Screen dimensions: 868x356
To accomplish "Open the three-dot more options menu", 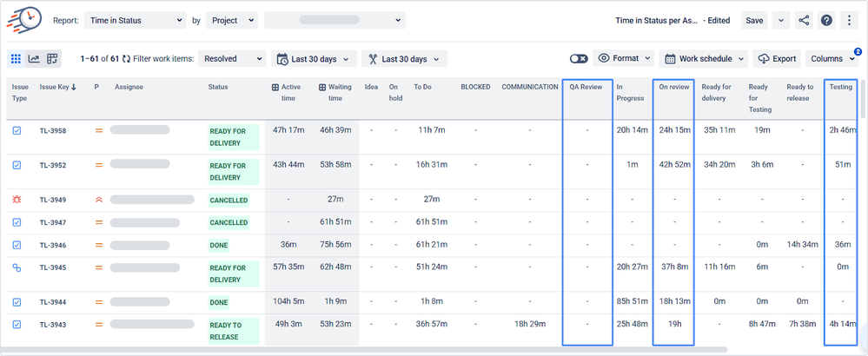I will pyautogui.click(x=849, y=21).
